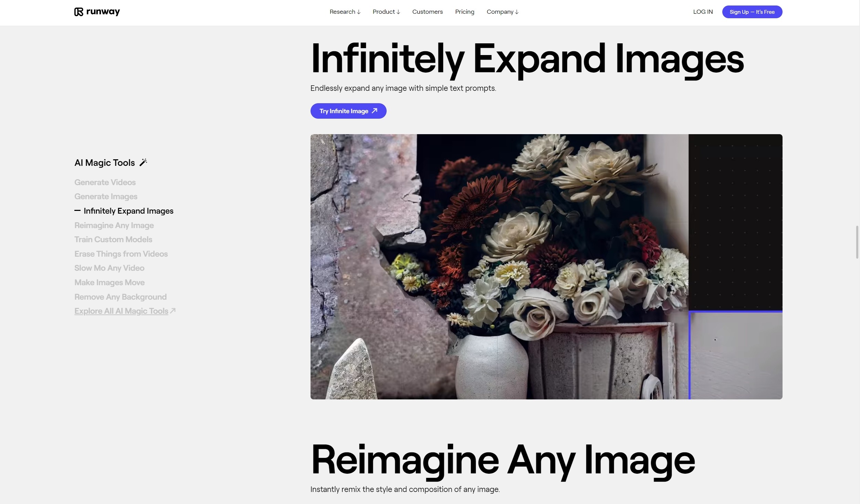Navigate to Reimagine Any Image
Viewport: 860px width, 504px height.
114,225
